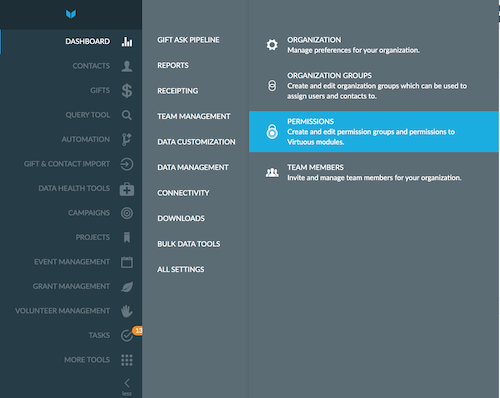Open the Contacts sidebar label
The image size is (500, 398).
[x=91, y=66]
